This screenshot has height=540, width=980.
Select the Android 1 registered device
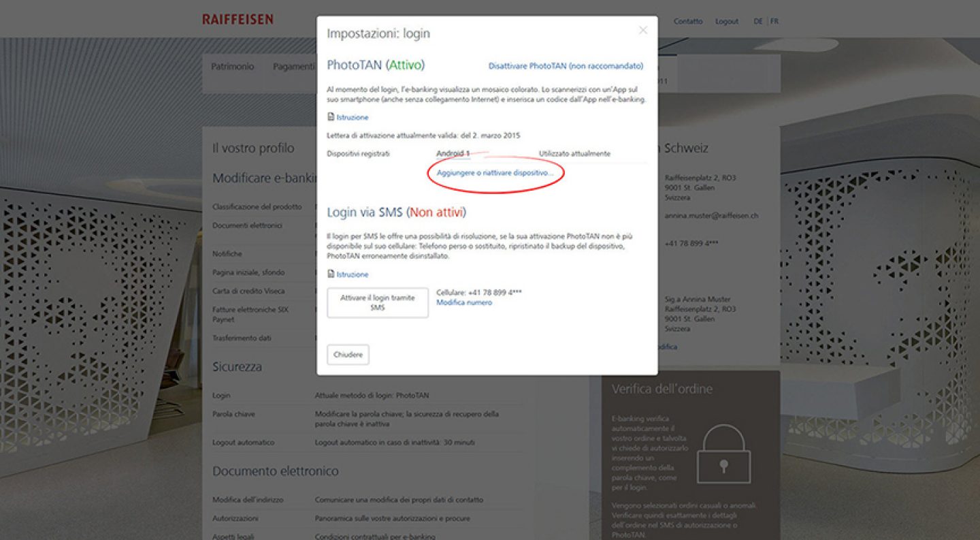coord(453,153)
